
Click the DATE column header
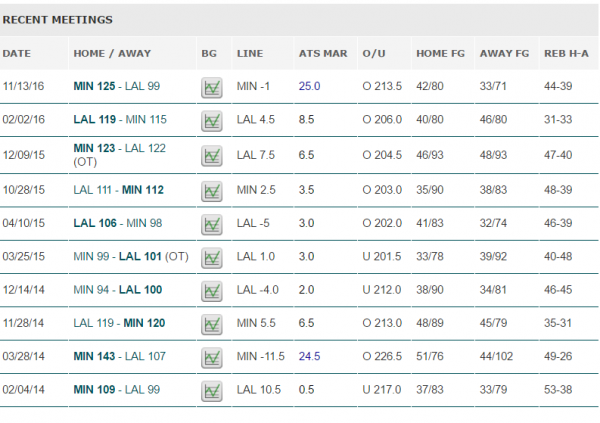tap(16, 54)
